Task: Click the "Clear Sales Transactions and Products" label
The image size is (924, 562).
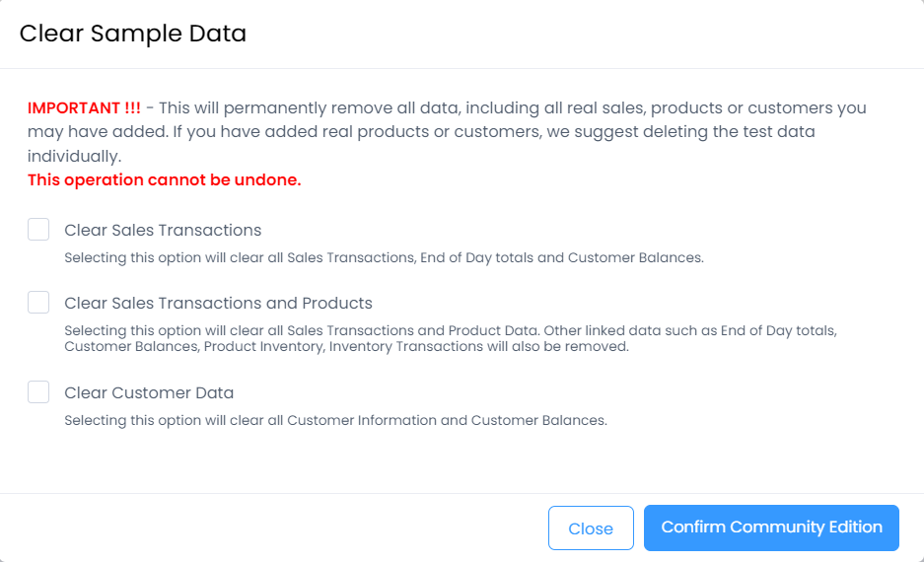Action: click(218, 304)
